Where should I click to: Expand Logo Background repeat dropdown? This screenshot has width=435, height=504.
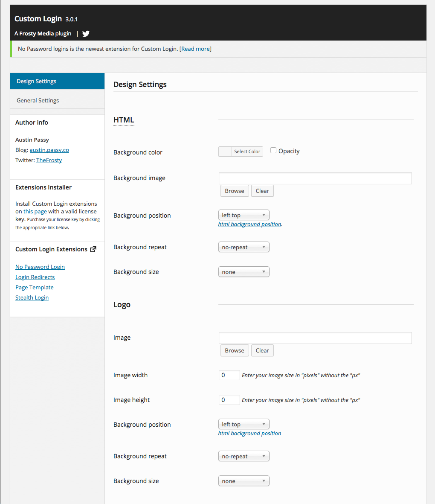coord(244,456)
